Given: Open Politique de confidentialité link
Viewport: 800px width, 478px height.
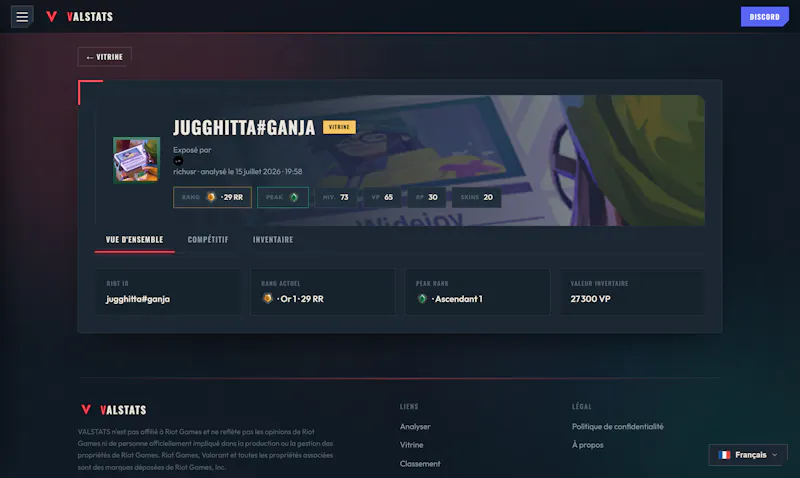Looking at the screenshot, I should [x=617, y=426].
